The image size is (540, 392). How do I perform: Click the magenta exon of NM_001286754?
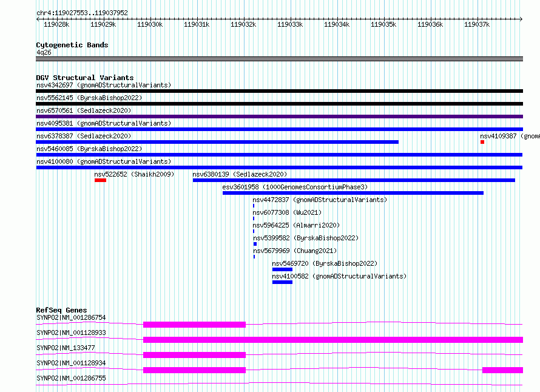(195, 325)
